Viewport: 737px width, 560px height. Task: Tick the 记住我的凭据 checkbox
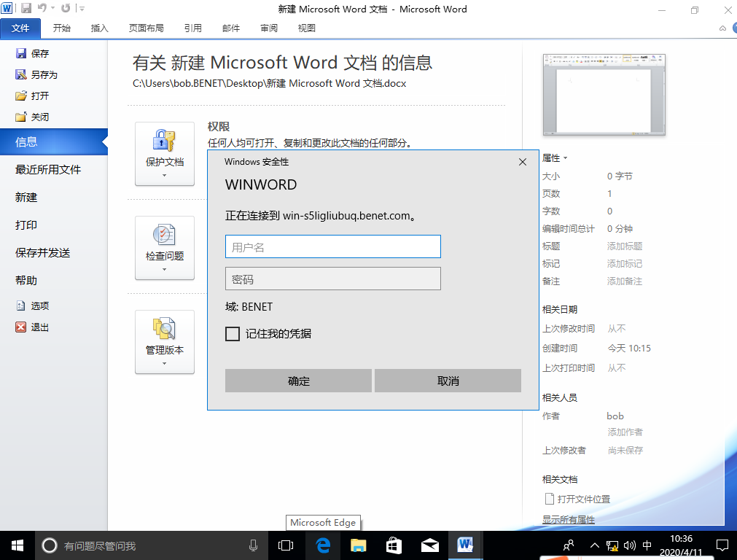click(233, 334)
